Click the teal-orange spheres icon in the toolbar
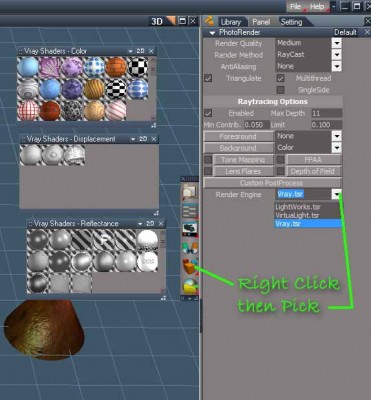Viewport: 371px width, 400px height. [x=190, y=248]
